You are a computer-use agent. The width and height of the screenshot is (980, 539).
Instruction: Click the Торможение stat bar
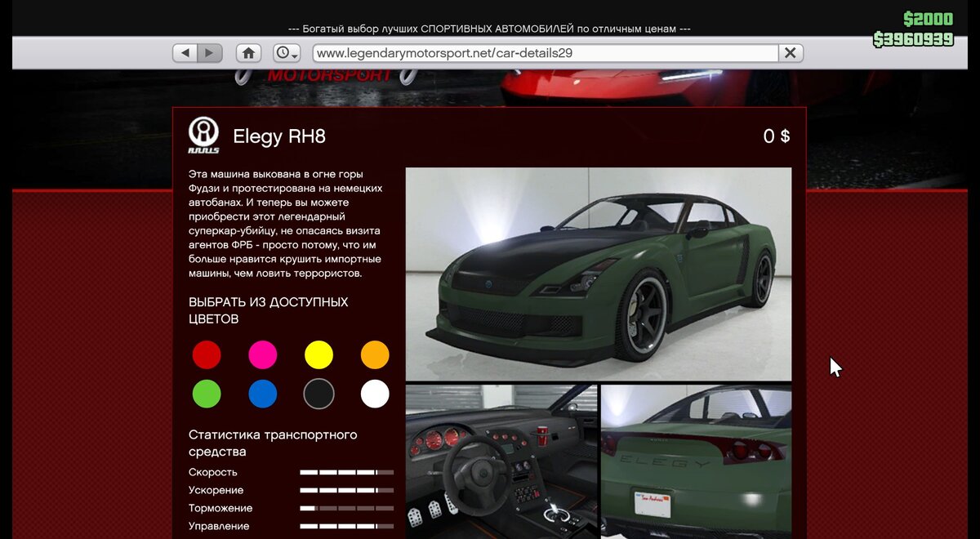[346, 508]
